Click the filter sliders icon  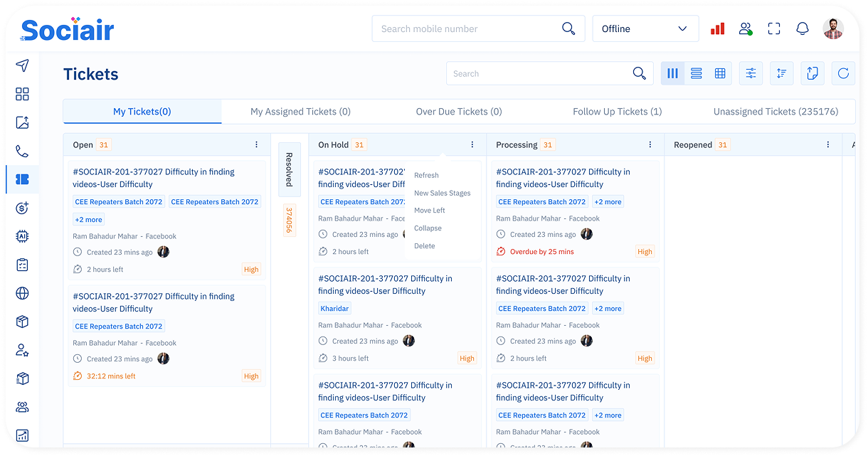click(751, 73)
